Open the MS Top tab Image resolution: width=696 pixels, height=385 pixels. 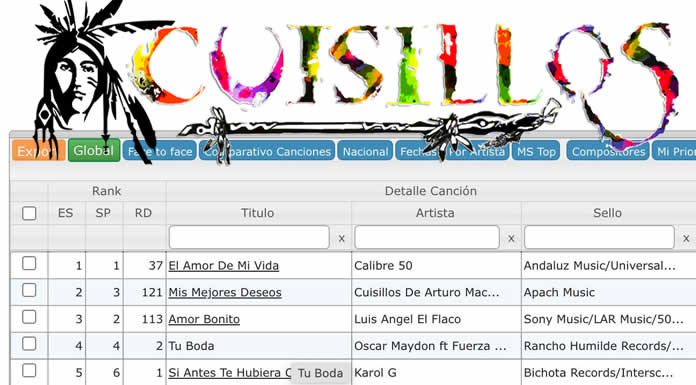click(536, 151)
